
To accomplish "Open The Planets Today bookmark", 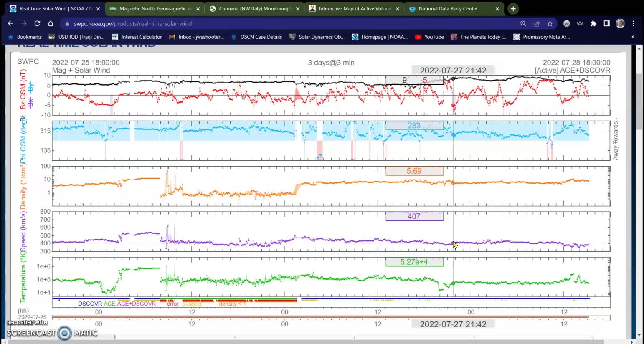I will click(479, 37).
